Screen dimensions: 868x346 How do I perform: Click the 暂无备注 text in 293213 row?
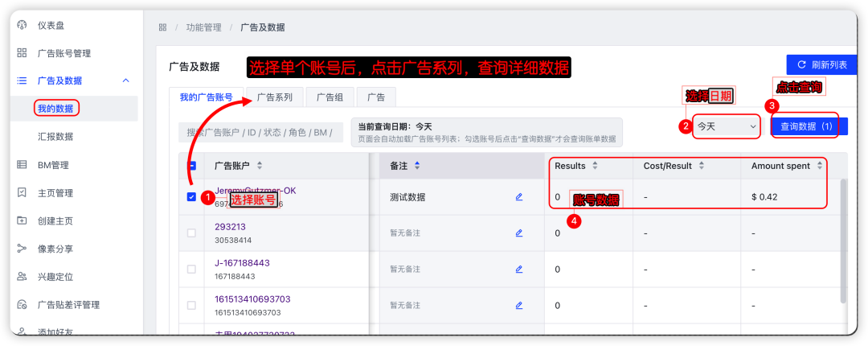tap(404, 233)
